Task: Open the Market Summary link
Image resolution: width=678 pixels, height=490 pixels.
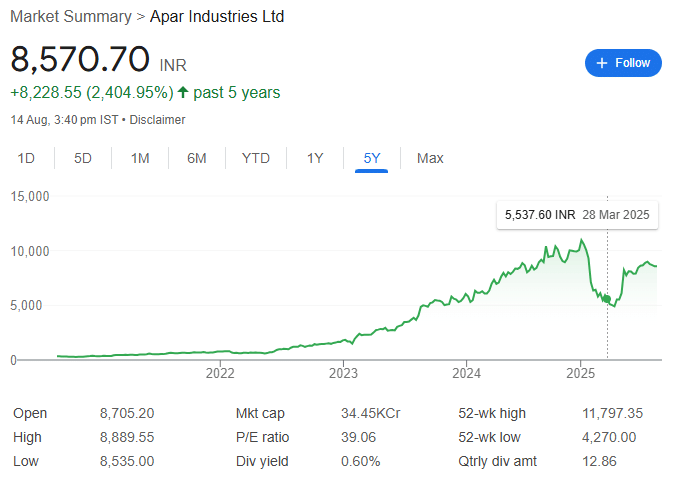Action: (x=71, y=16)
